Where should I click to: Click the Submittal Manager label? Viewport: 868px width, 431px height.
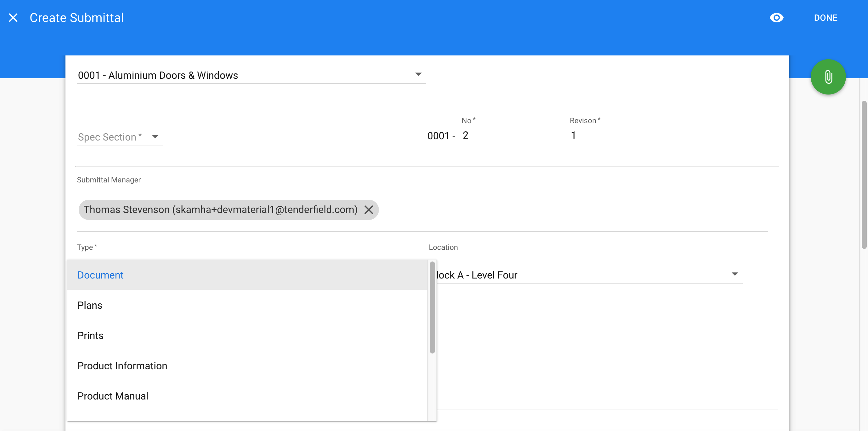pyautogui.click(x=109, y=180)
